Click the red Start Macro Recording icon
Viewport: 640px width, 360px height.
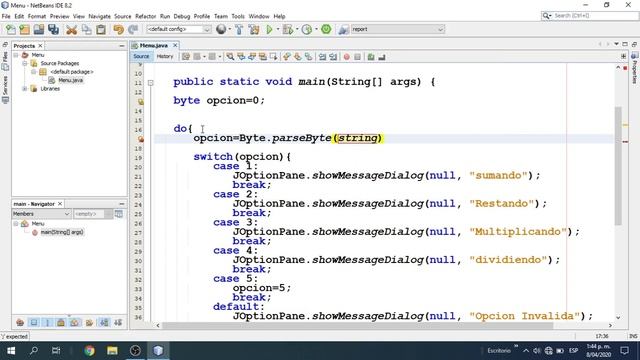click(x=347, y=57)
